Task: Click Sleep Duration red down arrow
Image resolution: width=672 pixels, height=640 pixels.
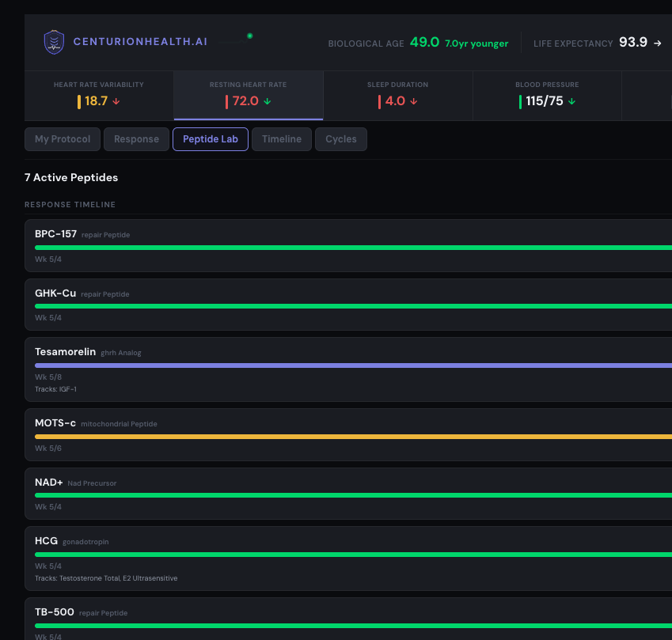Action: (414, 101)
